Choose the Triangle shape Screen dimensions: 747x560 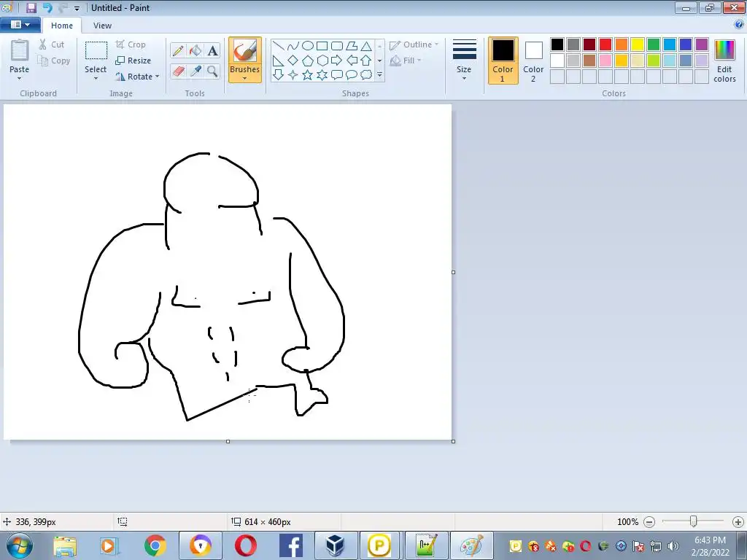point(366,46)
